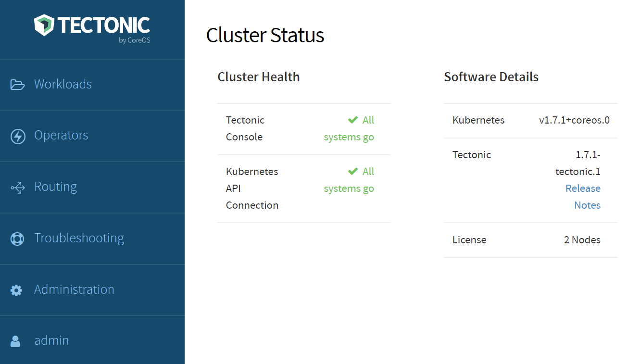Viewport: 628px width, 364px height.
Task: Select the 1.7.1-tectonic.1 version value
Action: tap(578, 163)
